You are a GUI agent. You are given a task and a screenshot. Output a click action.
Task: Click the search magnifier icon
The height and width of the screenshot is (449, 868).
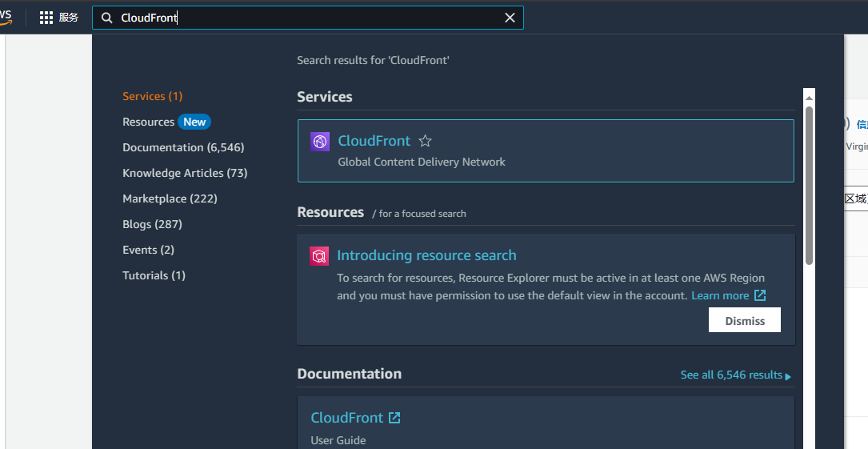tap(107, 18)
